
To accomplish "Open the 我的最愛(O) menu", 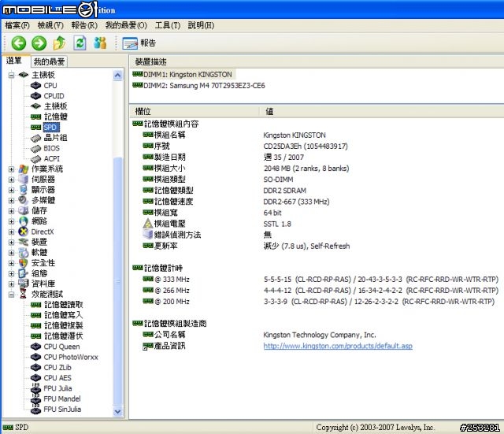I will [x=126, y=25].
